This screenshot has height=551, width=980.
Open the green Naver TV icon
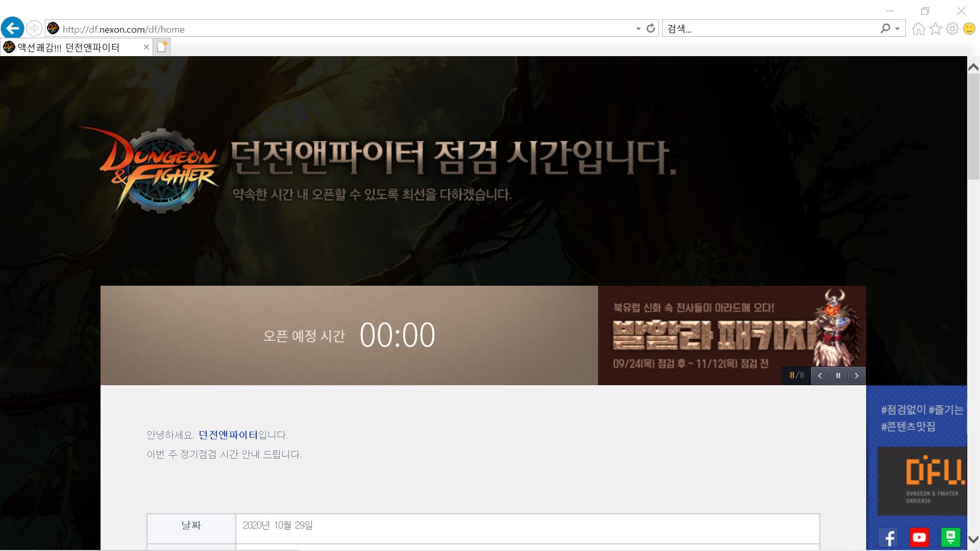pyautogui.click(x=950, y=537)
